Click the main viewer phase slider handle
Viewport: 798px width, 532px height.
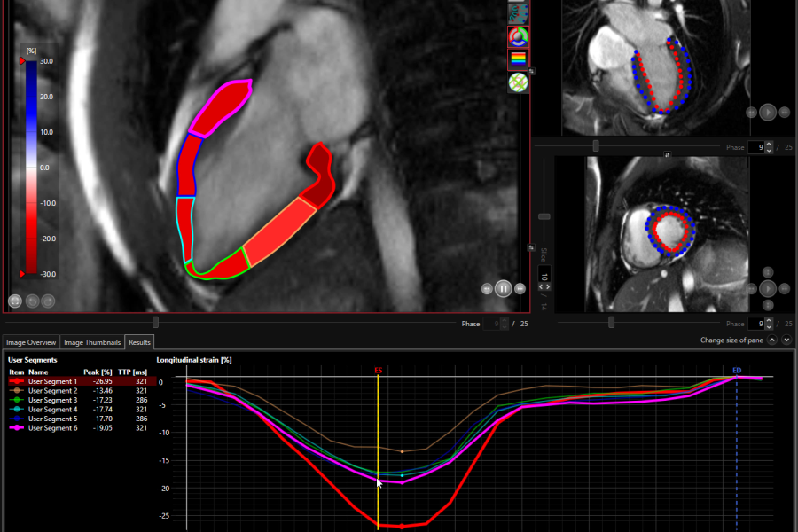point(156,323)
